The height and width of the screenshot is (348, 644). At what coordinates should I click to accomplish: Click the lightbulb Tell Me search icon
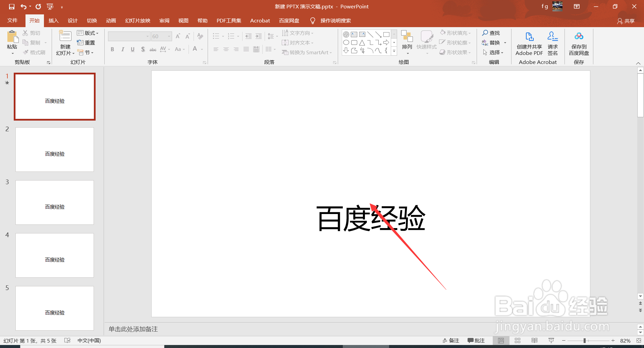click(x=313, y=21)
